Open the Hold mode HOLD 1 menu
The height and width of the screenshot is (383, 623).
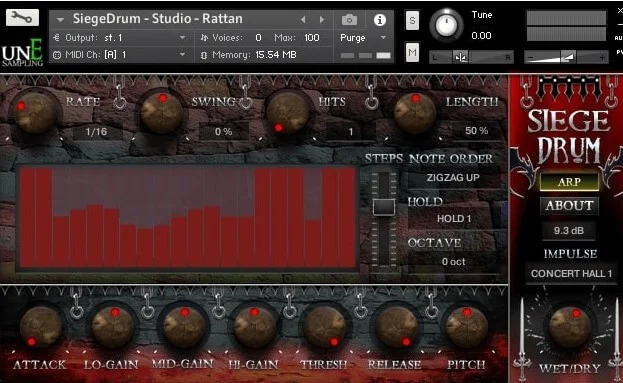point(453,219)
